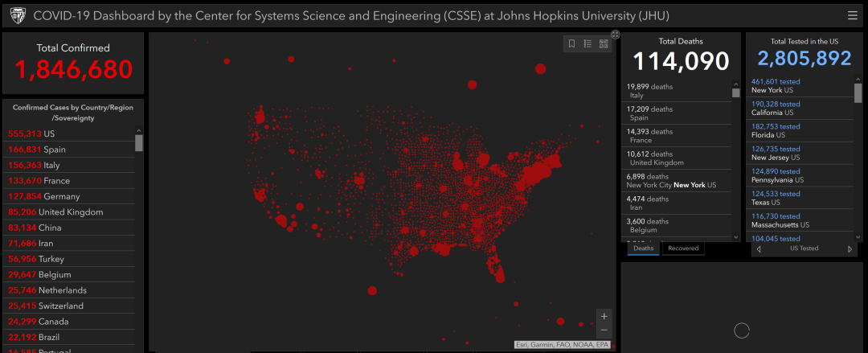
Task: Select 83,134 China row
Action: pos(68,228)
